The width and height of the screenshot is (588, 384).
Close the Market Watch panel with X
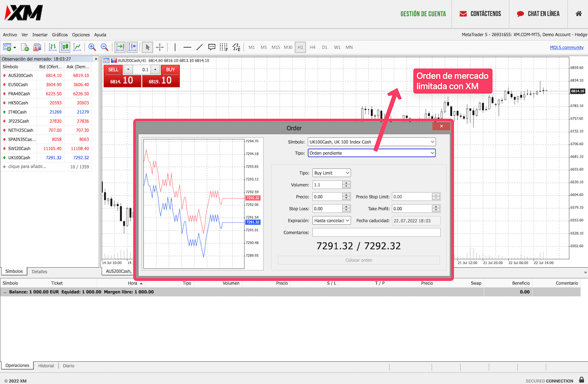point(96,59)
